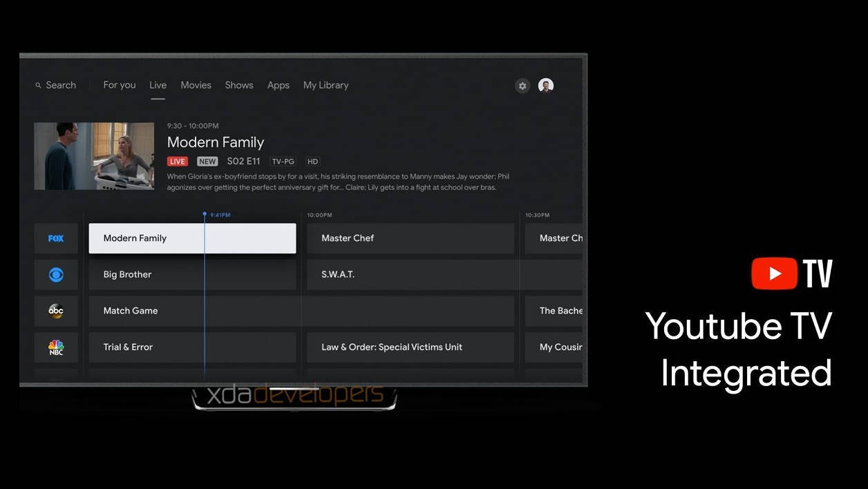Viewport: 868px width, 489px height.
Task: Select the Search field label
Action: [x=61, y=85]
